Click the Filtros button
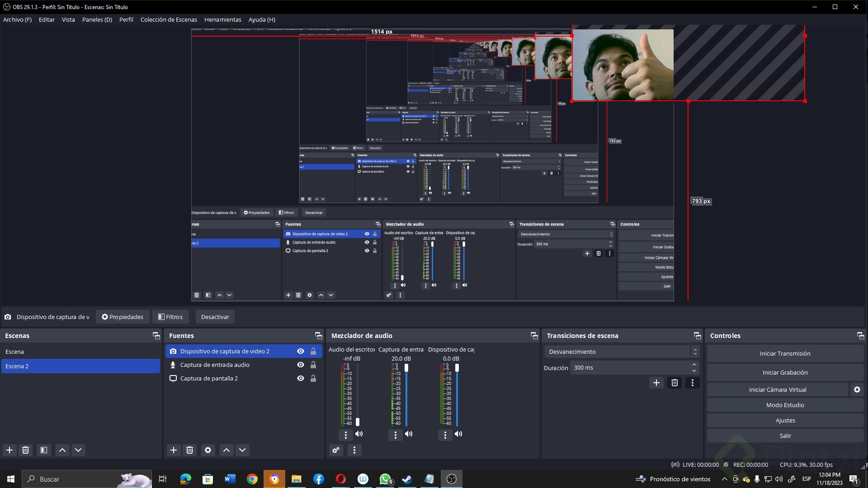This screenshot has height=488, width=868. click(170, 317)
